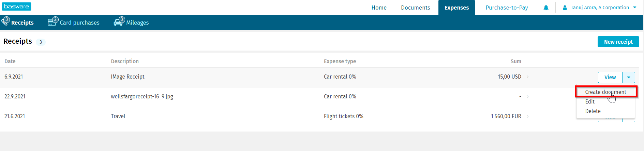The height and width of the screenshot is (151, 644).
Task: Click the Card purchases card icon
Action: point(52,22)
